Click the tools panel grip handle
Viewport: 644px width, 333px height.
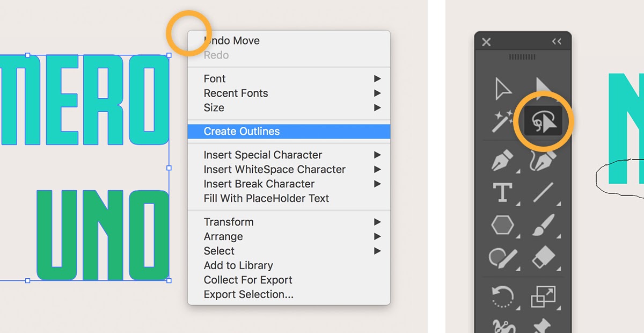[522, 56]
